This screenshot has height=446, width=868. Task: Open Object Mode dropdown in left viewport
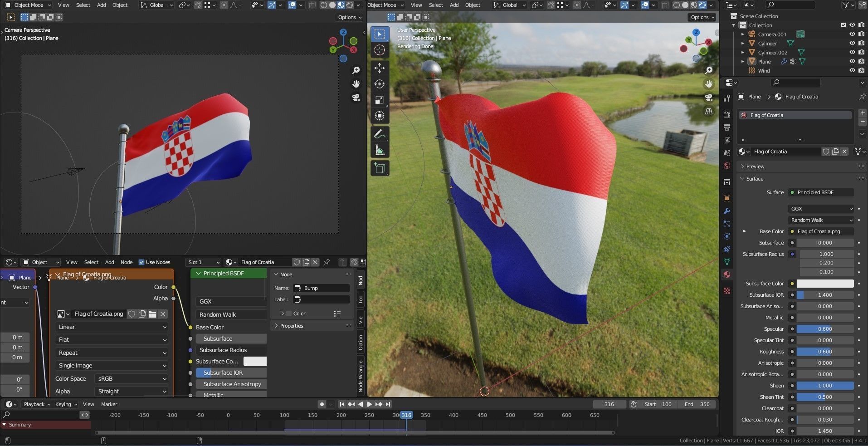coord(28,5)
